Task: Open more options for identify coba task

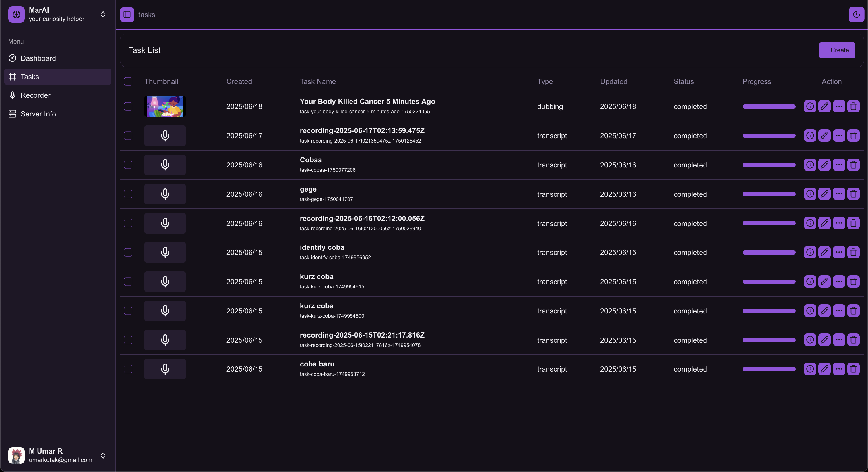Action: (839, 252)
